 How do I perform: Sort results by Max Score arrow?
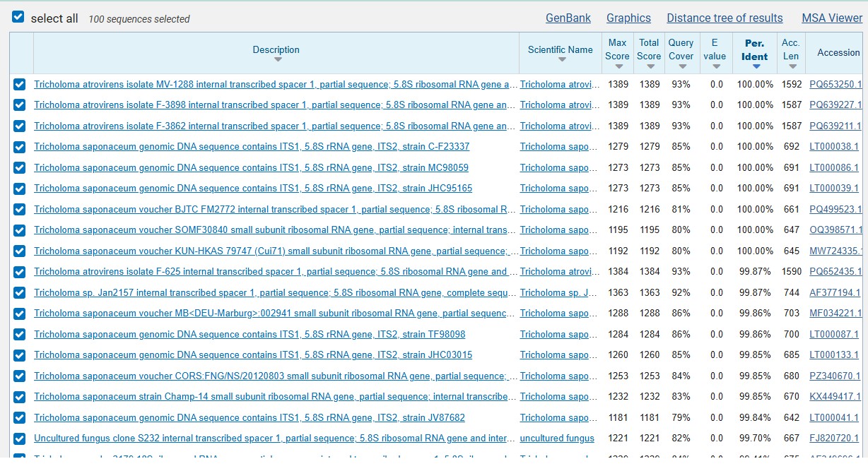click(x=618, y=66)
